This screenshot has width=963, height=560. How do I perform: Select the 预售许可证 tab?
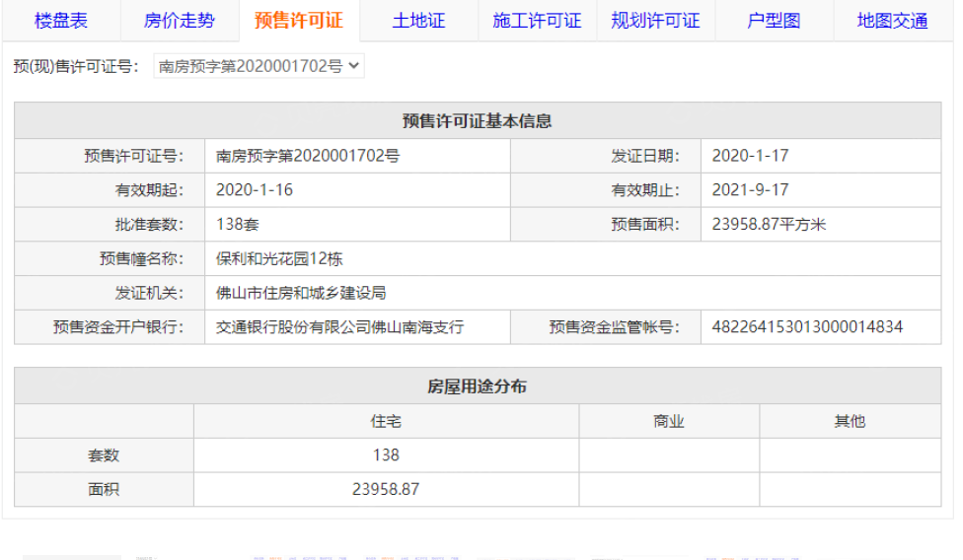pos(298,21)
